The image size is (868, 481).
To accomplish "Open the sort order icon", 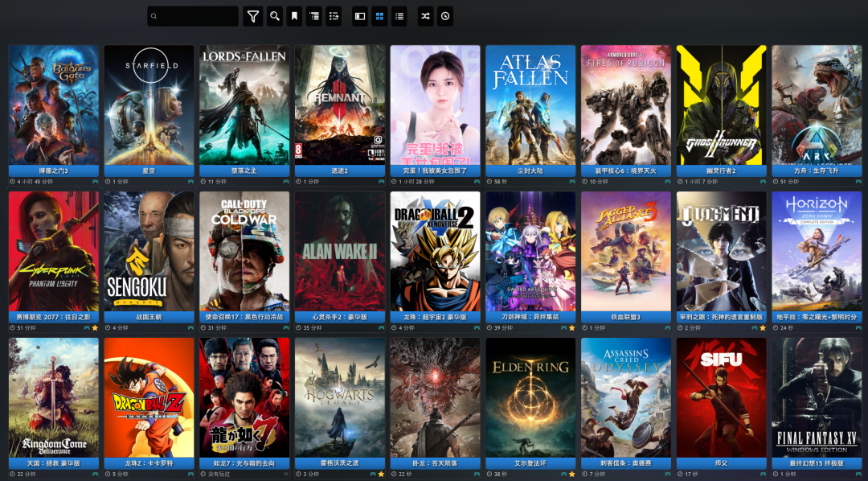I will tap(334, 16).
